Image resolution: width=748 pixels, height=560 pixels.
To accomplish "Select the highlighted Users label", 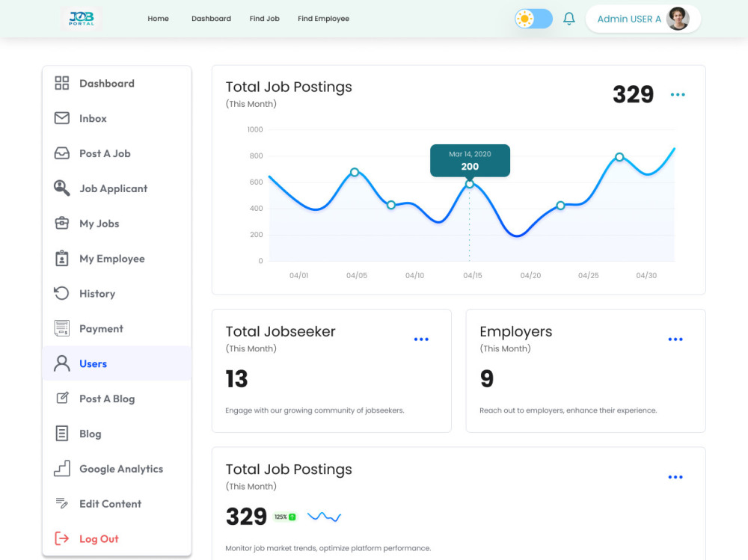I will [93, 363].
